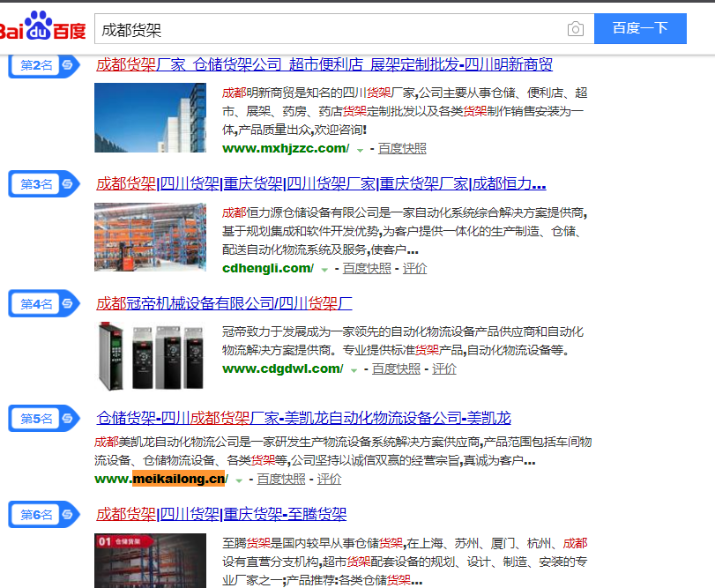715x588 pixels.
Task: Click the www.mxhjzzc.com/ URL
Action: point(286,149)
